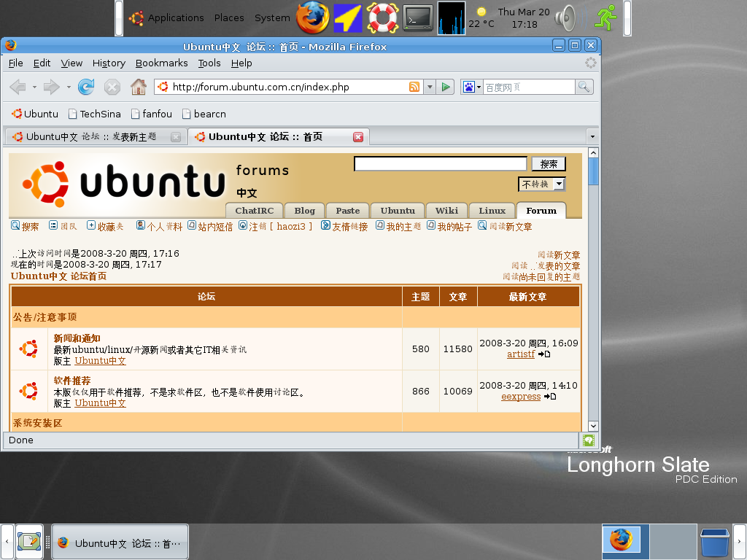
Task: Open the History menu
Action: (109, 63)
